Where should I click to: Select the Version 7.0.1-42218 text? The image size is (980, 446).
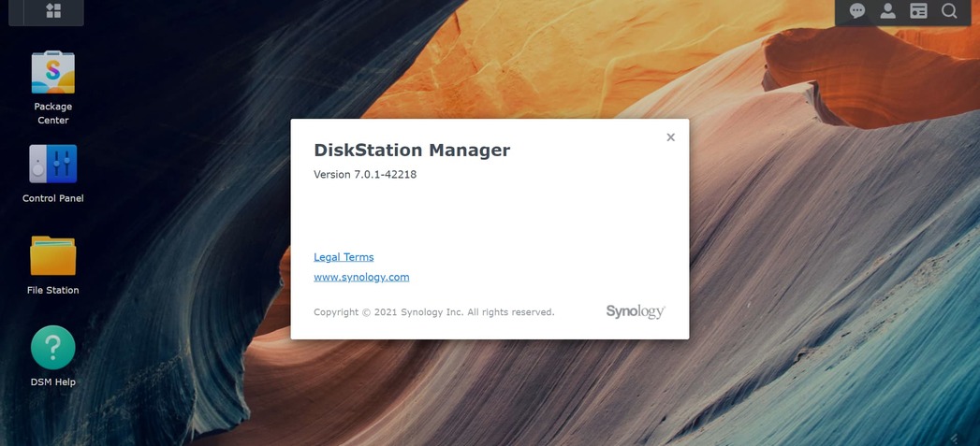(x=365, y=174)
